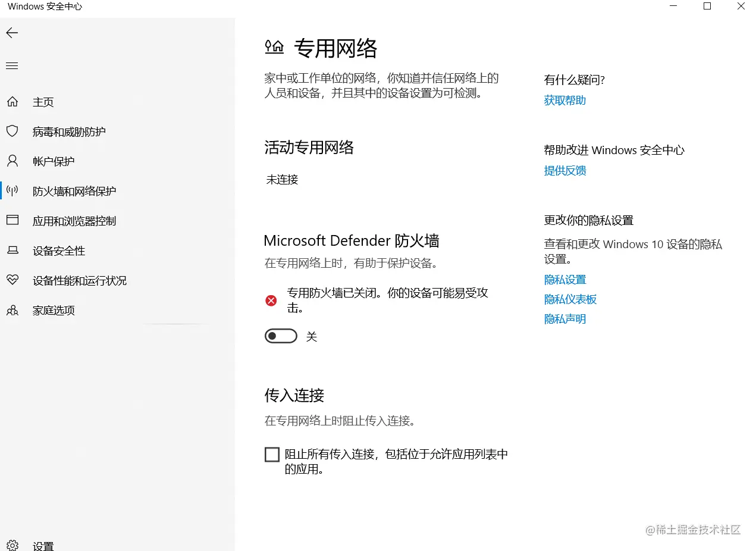Click the 专用网络 page title

point(336,48)
